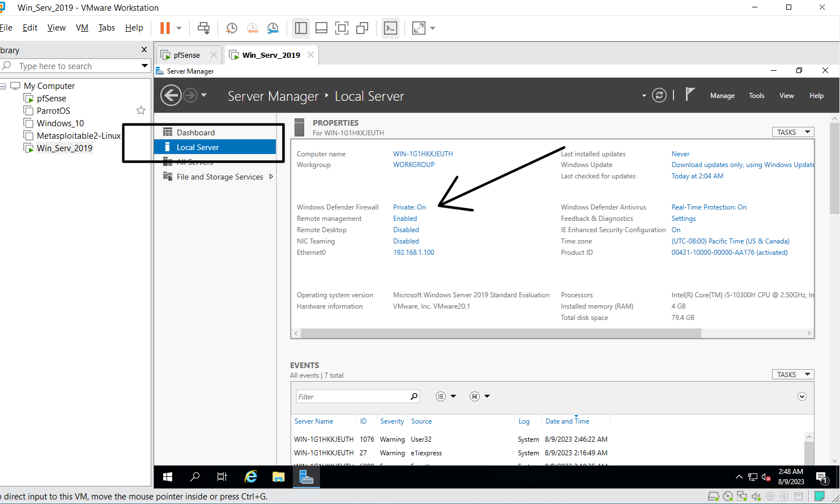Open the stretch mode dropdown arrow
The height and width of the screenshot is (504, 840).
(433, 28)
